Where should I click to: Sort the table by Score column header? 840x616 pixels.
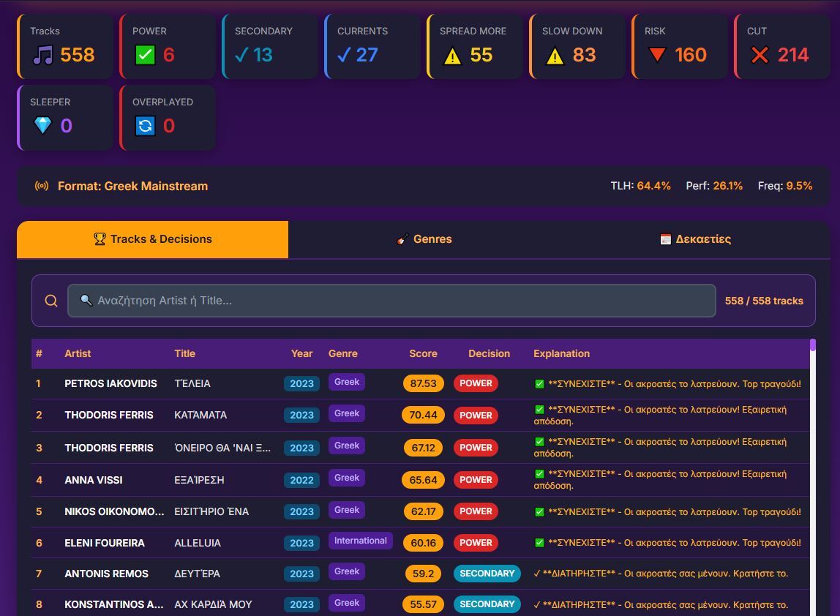click(x=423, y=353)
